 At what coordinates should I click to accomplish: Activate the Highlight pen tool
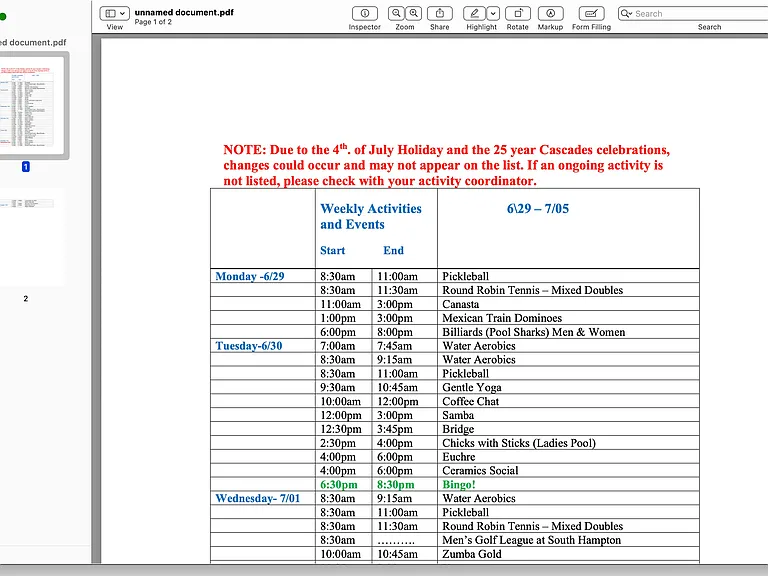[475, 13]
